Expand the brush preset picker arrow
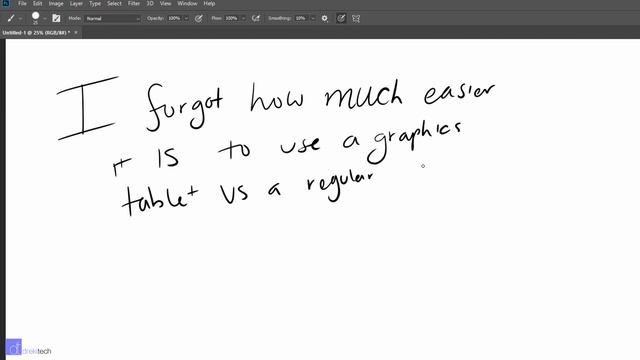640x360 pixels. pos(44,19)
